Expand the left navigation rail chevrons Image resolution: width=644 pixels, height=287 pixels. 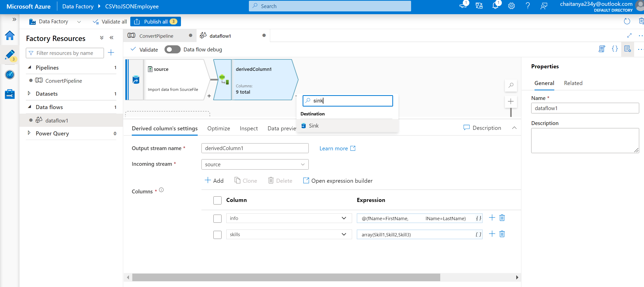pyautogui.click(x=14, y=19)
